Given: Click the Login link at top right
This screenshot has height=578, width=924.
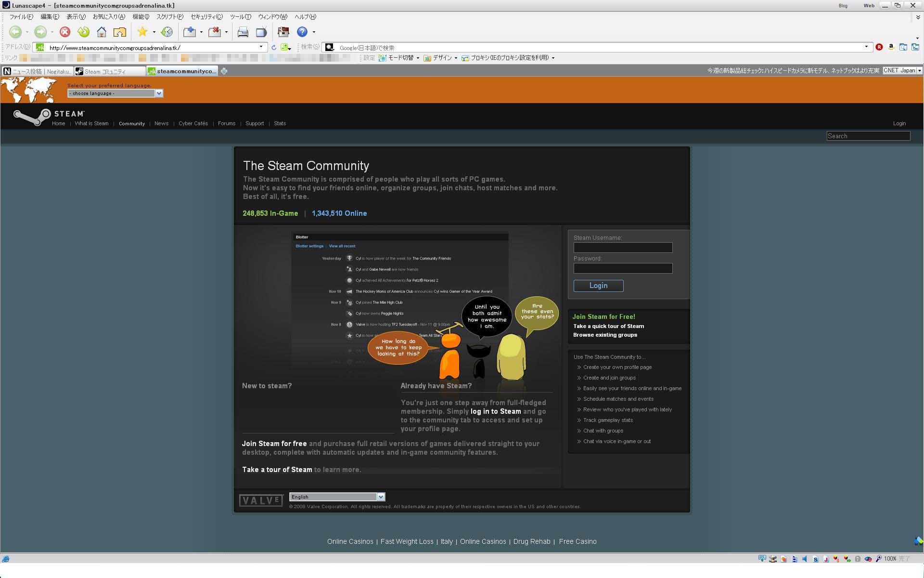Looking at the screenshot, I should coord(899,123).
